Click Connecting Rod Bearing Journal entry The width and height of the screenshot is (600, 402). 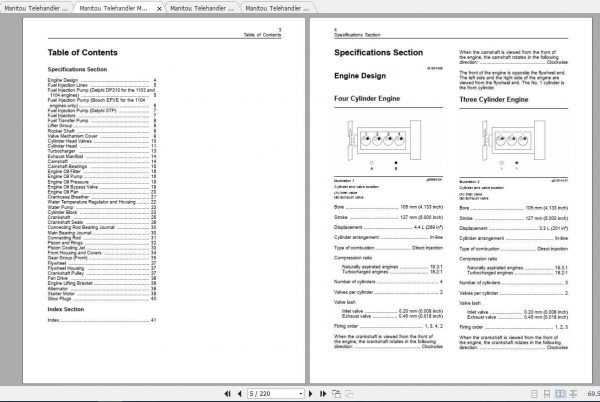102,227
